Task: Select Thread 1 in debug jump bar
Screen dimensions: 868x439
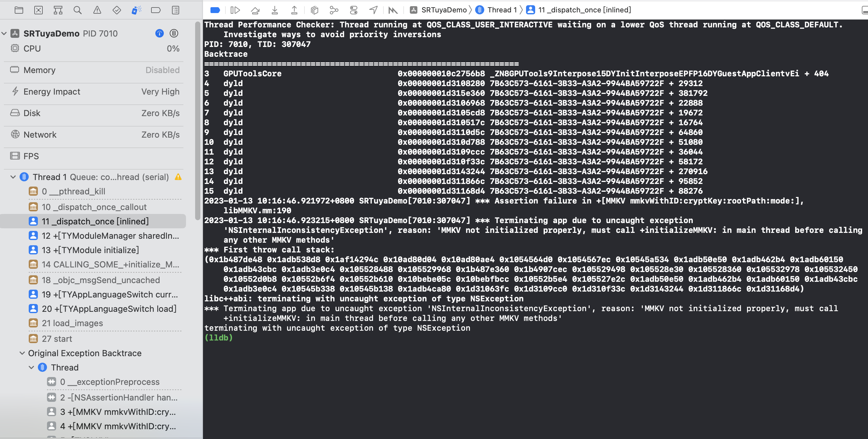Action: coord(496,10)
